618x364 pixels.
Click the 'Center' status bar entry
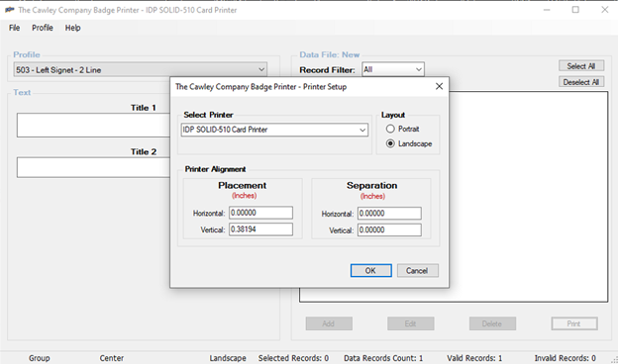pos(112,358)
